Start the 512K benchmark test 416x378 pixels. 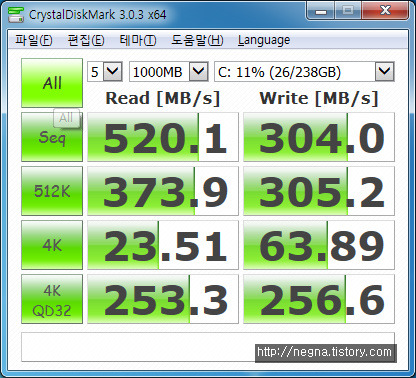pos(52,191)
